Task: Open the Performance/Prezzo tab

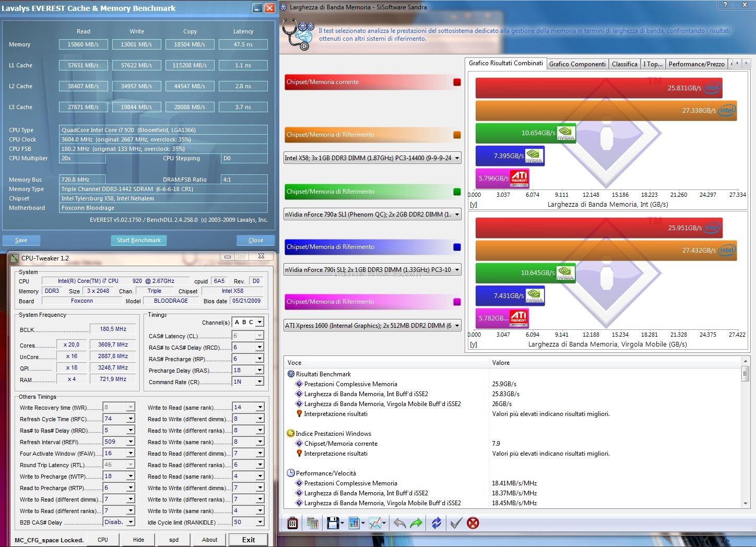Action: click(696, 64)
